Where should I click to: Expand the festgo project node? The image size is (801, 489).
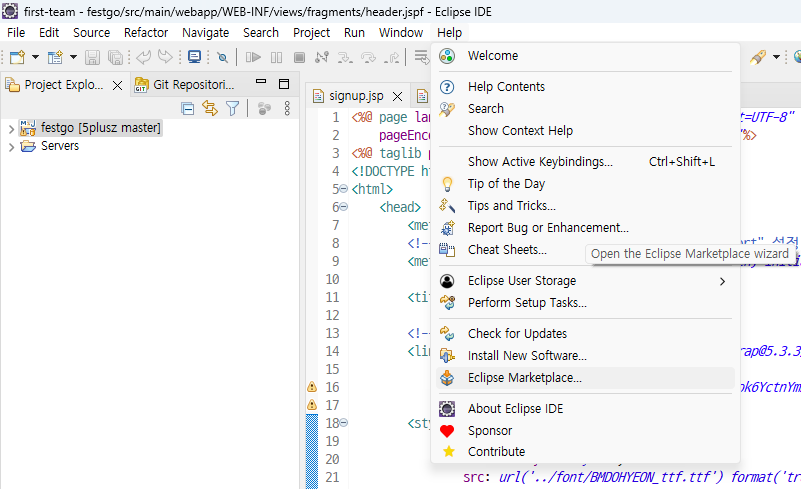[11, 129]
